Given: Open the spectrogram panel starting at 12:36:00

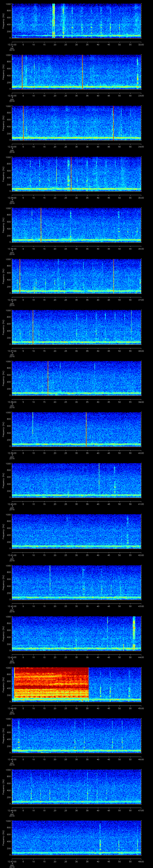Looking at the screenshot, I should [x=76, y=276].
